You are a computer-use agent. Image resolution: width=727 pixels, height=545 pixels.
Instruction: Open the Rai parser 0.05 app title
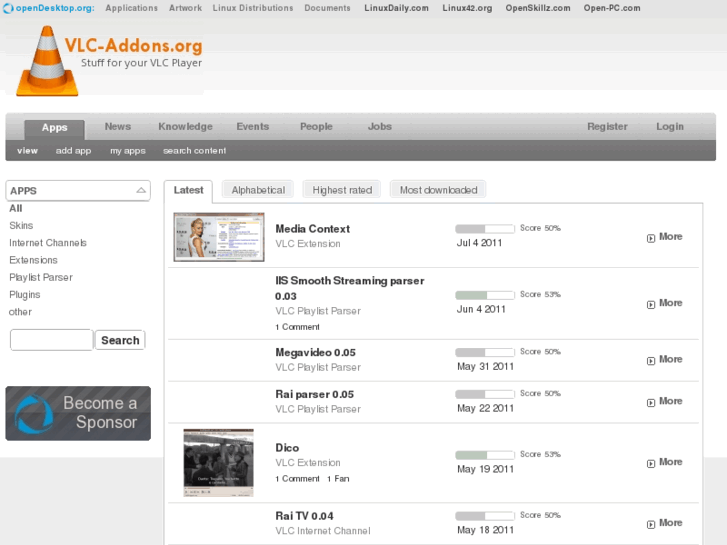coord(314,394)
